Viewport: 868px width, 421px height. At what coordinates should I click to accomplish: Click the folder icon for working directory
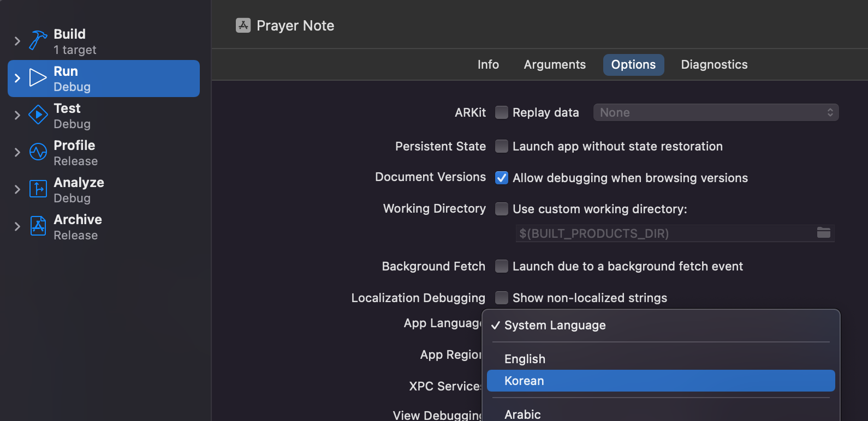(824, 233)
